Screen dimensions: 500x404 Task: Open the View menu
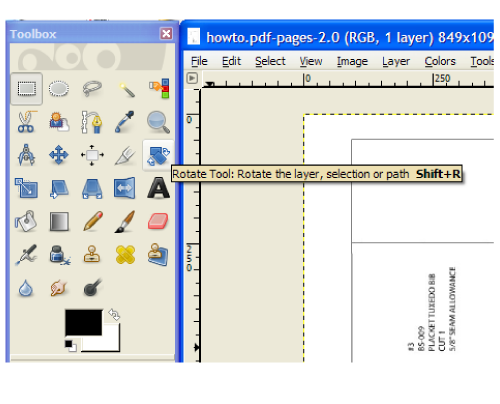311,61
